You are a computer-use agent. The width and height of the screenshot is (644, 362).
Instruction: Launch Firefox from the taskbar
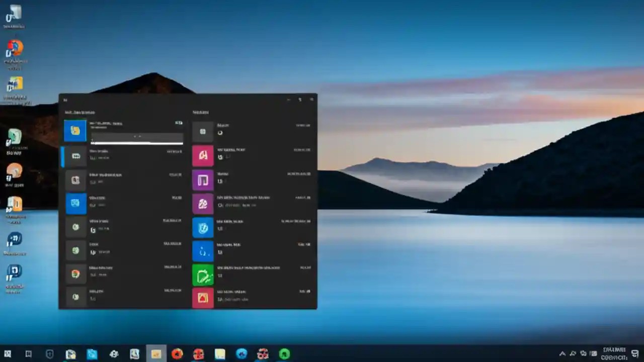[x=176, y=354]
